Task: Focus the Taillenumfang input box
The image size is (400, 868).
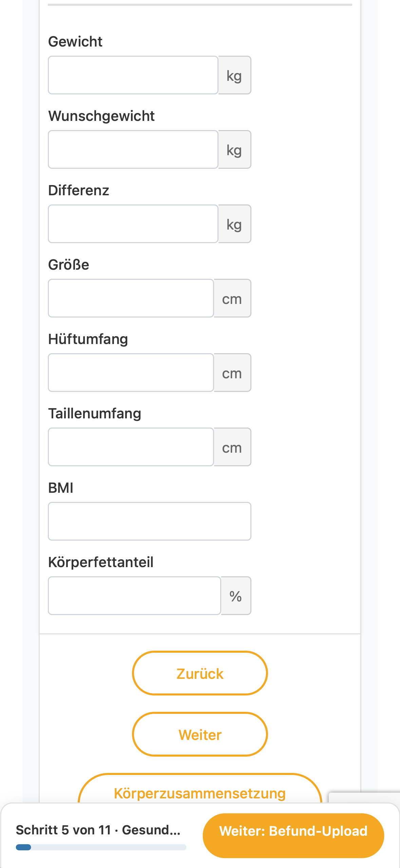Action: (131, 447)
